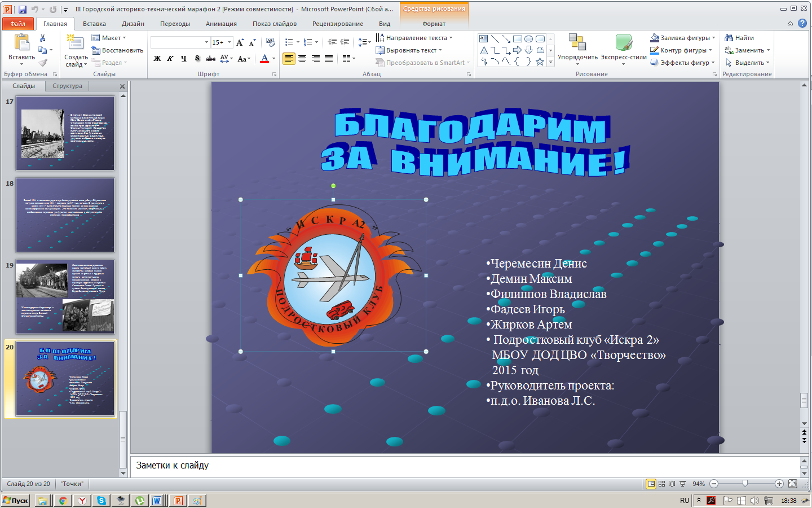Toggle bold Ж formatting
The height and width of the screenshot is (508, 812).
[157, 59]
